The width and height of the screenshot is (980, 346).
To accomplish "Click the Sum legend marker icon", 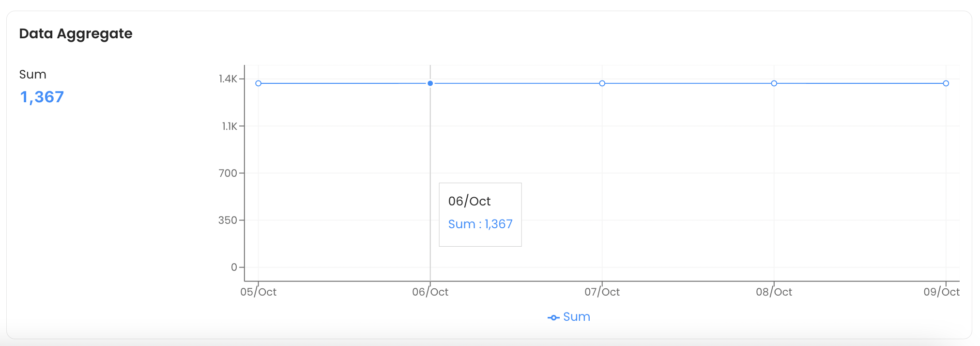I will tap(553, 316).
